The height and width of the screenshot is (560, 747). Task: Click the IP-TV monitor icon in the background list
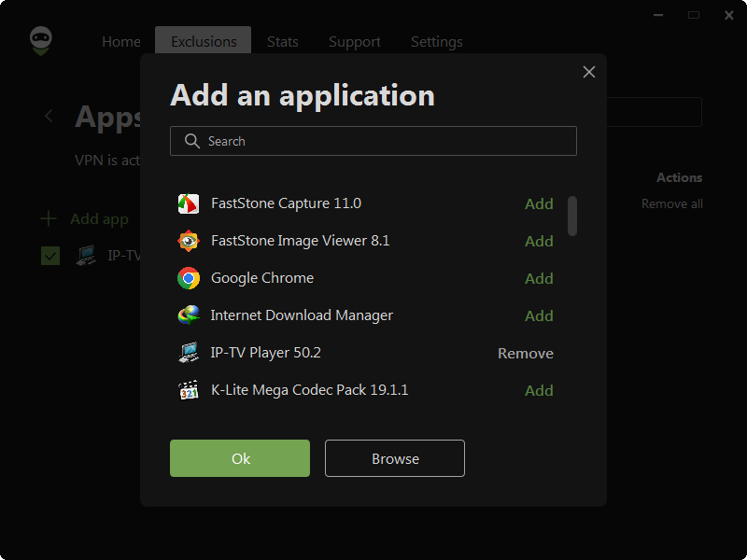86,256
